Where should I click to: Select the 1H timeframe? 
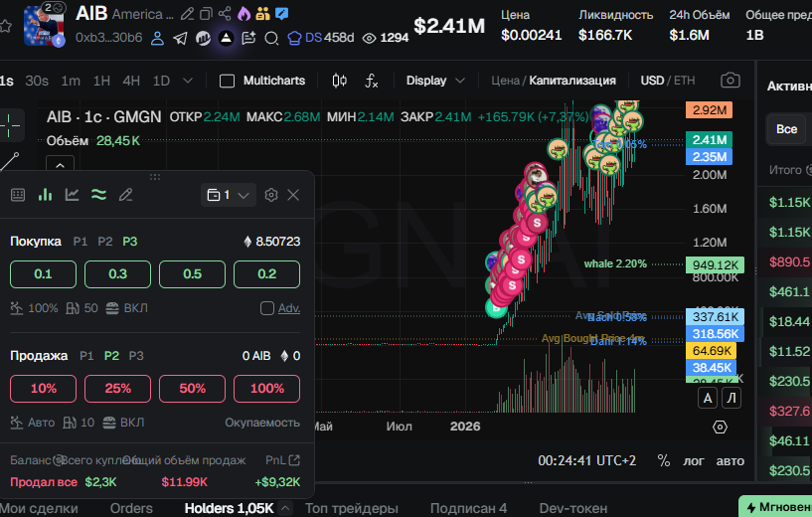pyautogui.click(x=101, y=81)
